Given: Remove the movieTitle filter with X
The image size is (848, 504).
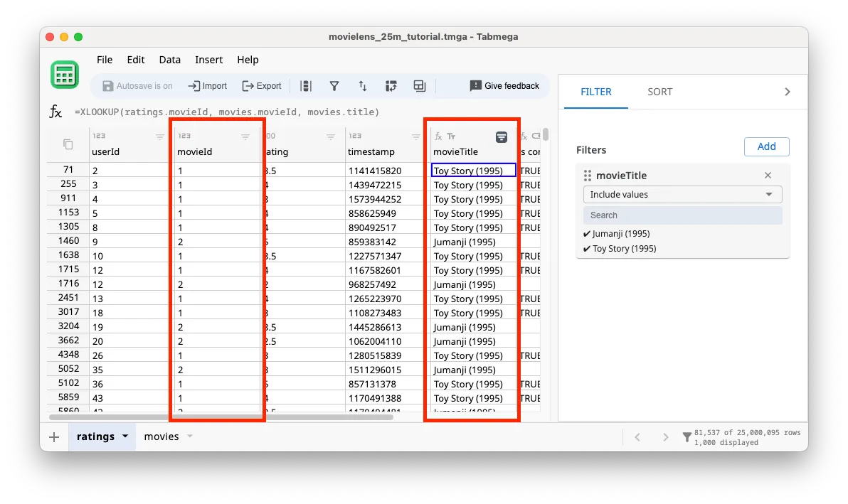Looking at the screenshot, I should pyautogui.click(x=768, y=176).
